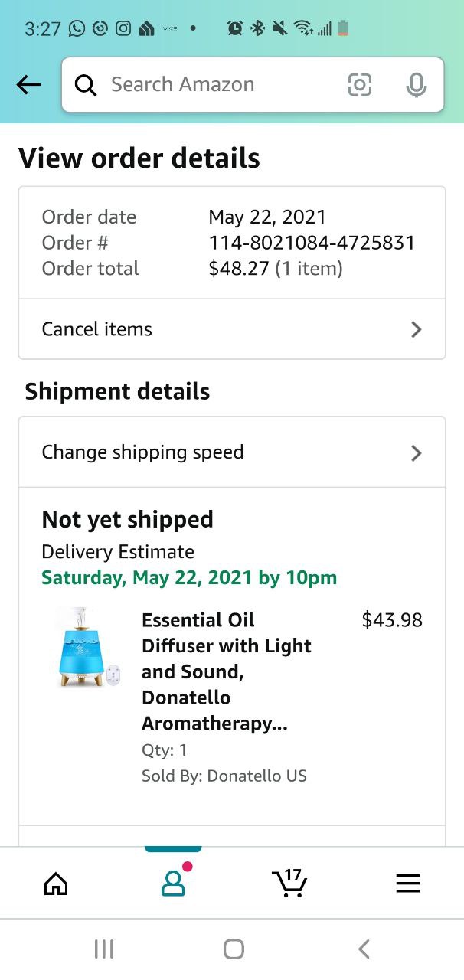Open camera scan search icon
This screenshot has height=980, width=464.
pos(359,85)
